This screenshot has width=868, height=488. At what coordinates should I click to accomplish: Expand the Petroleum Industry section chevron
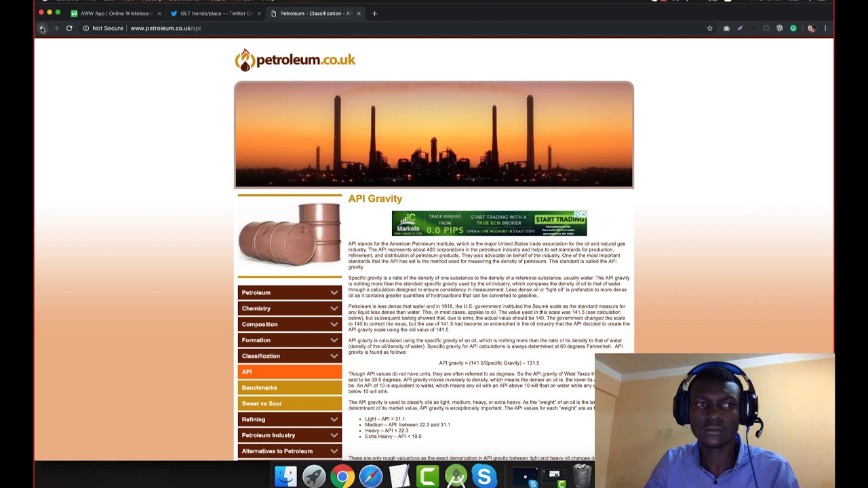(334, 435)
